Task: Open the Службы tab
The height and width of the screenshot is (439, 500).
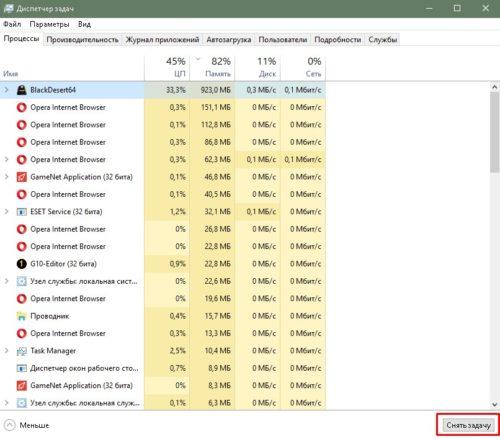Action: (x=383, y=40)
